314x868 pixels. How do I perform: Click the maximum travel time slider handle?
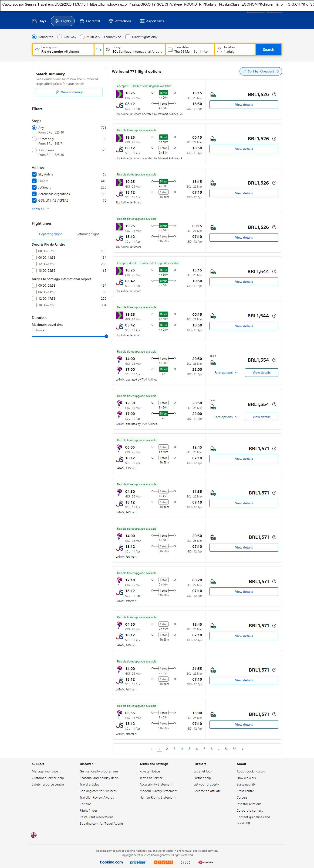pyautogui.click(x=106, y=336)
